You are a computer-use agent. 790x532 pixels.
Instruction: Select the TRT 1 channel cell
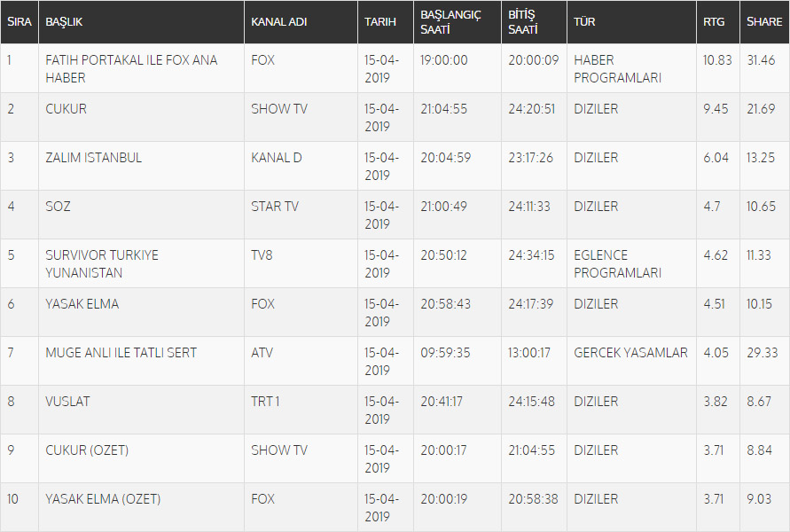click(x=265, y=402)
